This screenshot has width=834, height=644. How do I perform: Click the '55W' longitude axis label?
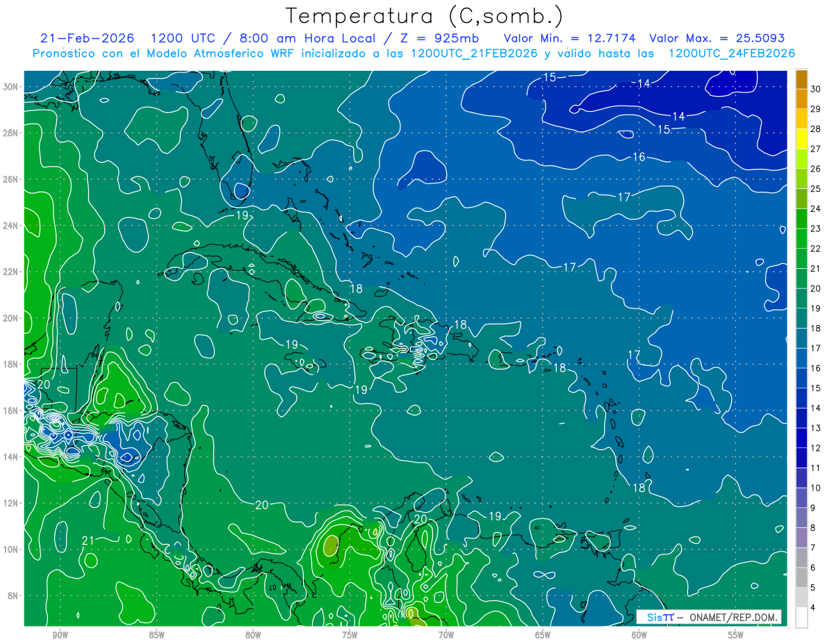736,635
